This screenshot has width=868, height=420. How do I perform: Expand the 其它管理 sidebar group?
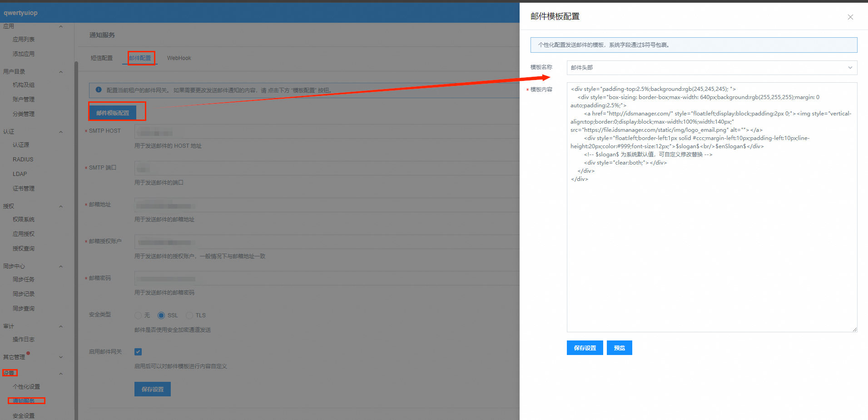[61, 357]
